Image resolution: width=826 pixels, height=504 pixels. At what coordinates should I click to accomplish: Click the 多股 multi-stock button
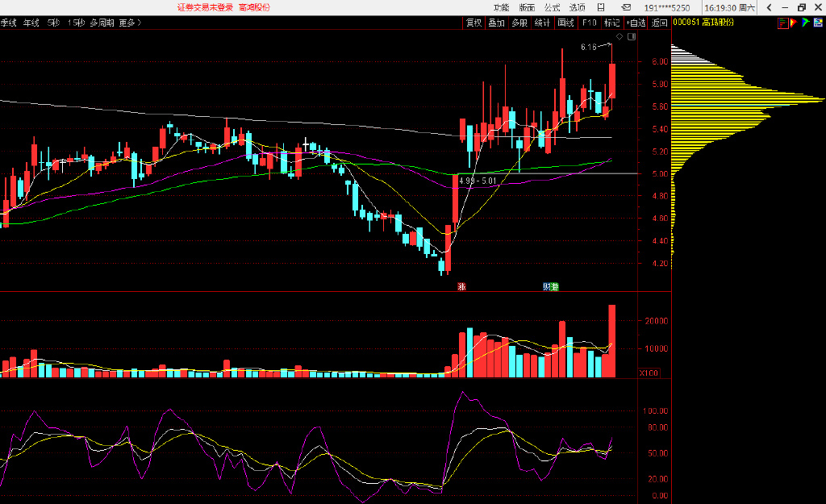click(x=519, y=23)
